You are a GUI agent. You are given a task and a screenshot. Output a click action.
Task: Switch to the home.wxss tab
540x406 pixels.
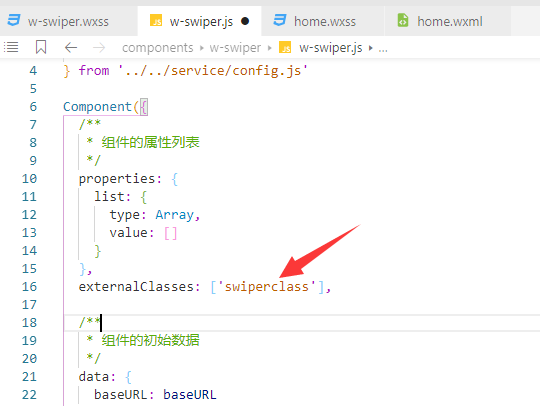[323, 21]
